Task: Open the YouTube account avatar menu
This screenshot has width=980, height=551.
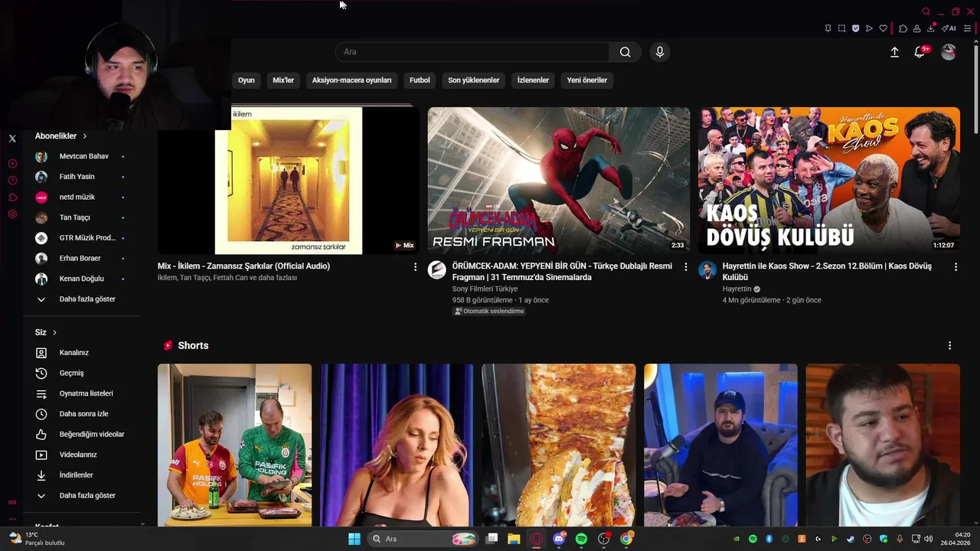Action: pos(949,52)
